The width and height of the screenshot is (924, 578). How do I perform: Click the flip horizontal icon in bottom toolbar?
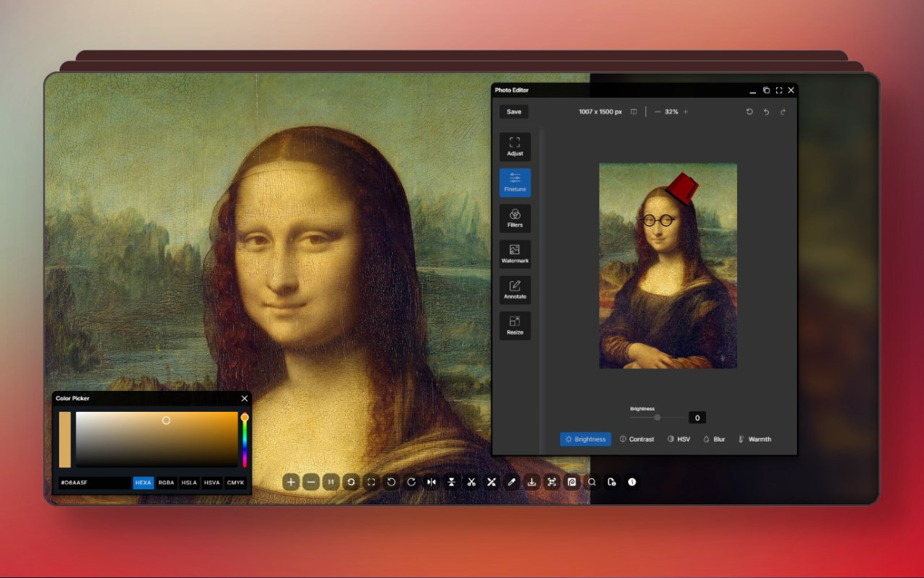click(x=431, y=482)
